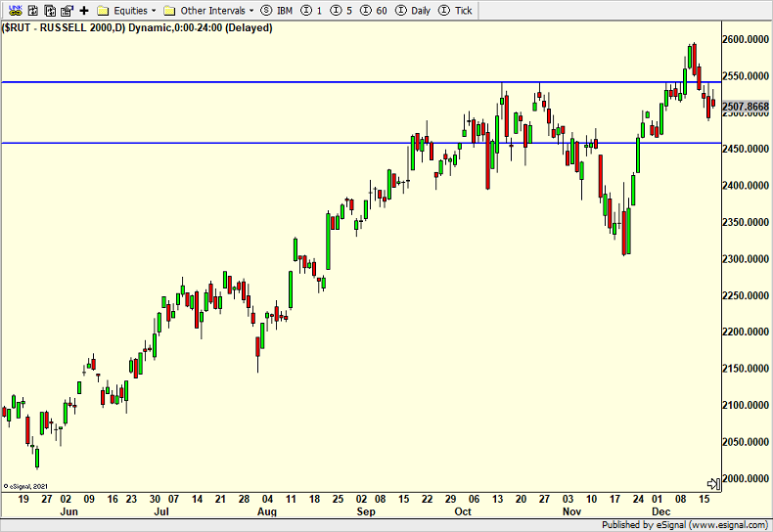Switch to the 60-minute interval
Screen dimensions: 773x532
(377, 11)
